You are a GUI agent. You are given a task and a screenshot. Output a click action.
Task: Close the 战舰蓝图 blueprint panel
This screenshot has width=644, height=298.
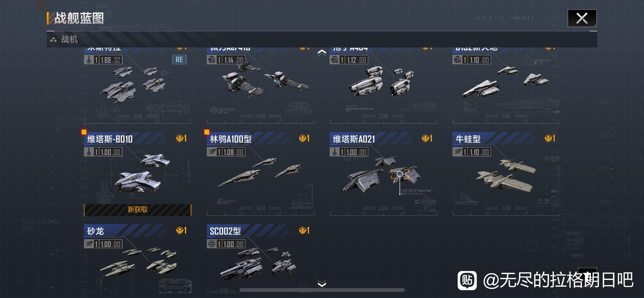582,18
